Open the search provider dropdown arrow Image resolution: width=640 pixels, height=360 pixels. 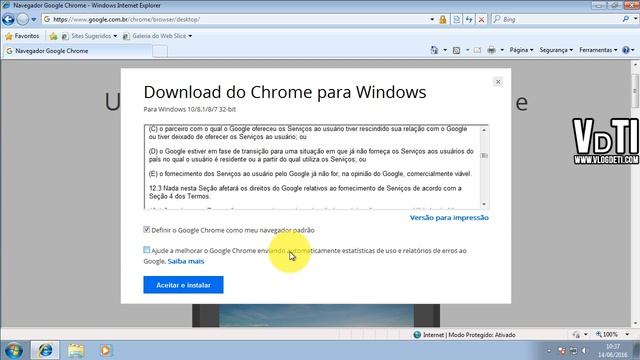coord(635,19)
